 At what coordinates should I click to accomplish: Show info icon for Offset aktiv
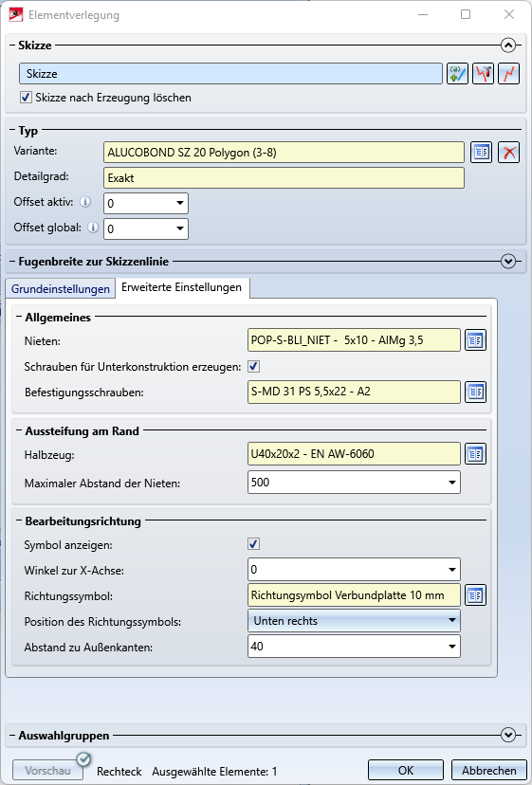85,202
